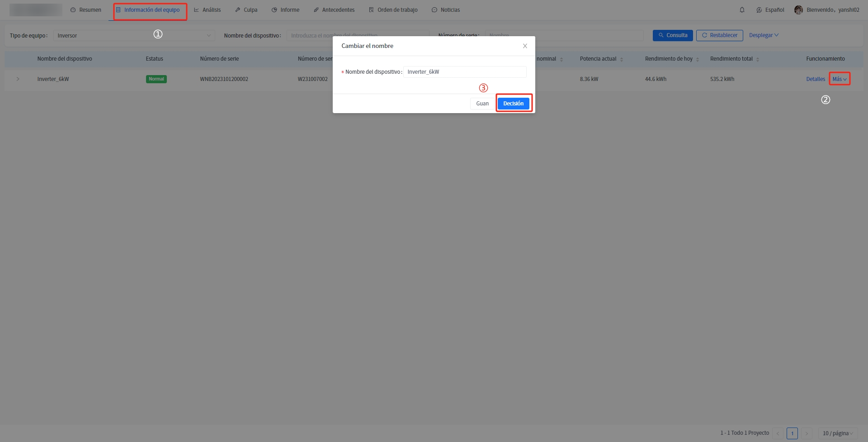Open the Culpa tab

click(246, 10)
